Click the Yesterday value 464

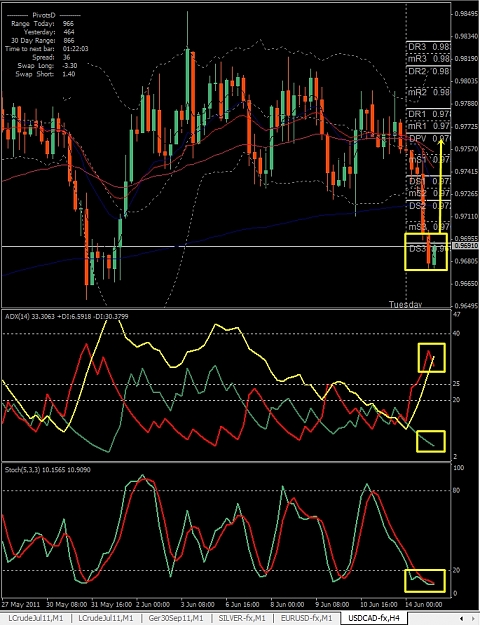pyautogui.click(x=69, y=32)
